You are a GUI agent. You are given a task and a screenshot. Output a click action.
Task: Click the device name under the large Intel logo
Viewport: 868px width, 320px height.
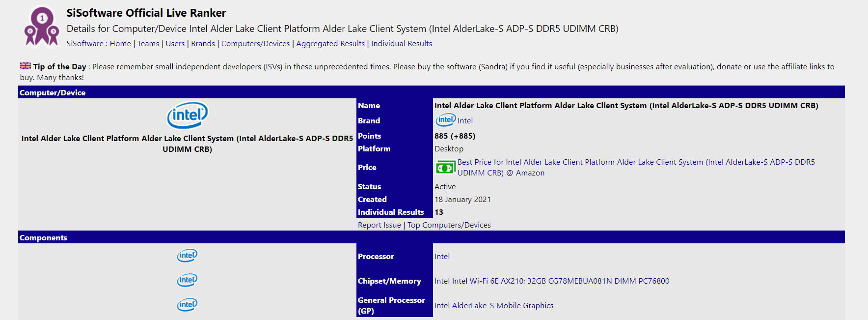tap(187, 144)
